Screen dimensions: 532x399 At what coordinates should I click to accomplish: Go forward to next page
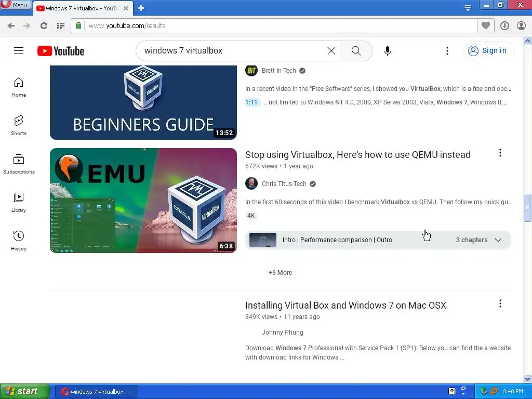(x=27, y=26)
